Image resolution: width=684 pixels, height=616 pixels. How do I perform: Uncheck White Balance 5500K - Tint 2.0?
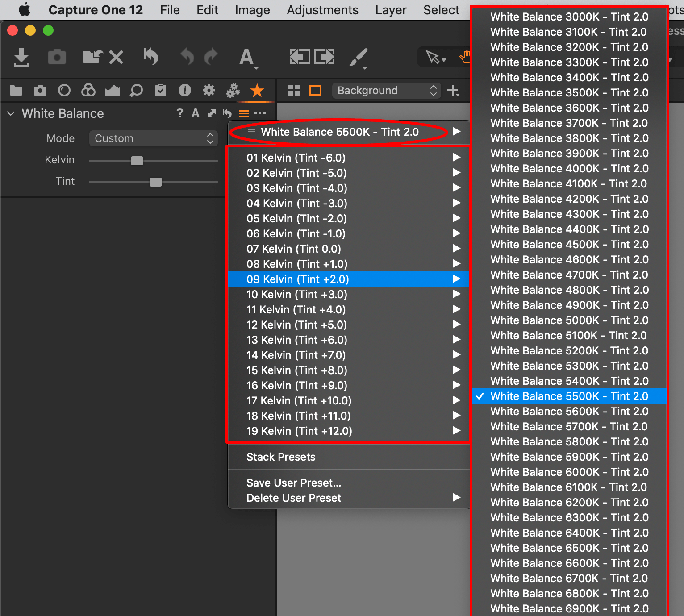tap(569, 396)
